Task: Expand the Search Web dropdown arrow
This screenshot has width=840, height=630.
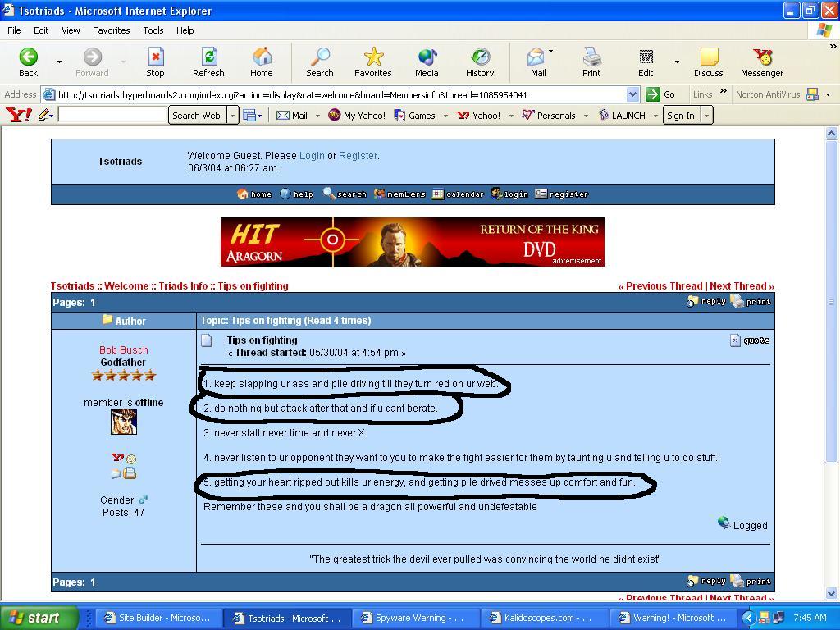Action: (x=232, y=115)
